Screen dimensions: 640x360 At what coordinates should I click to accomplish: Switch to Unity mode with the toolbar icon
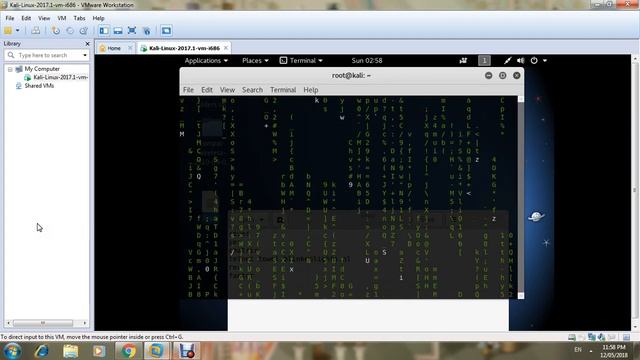147,31
